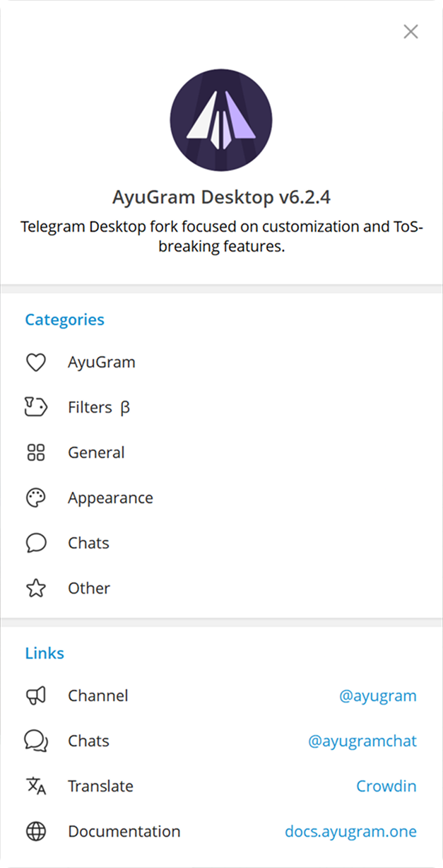Viewport: 443px width, 868px height.
Task: Click the star icon next to Other
Action: 36,588
